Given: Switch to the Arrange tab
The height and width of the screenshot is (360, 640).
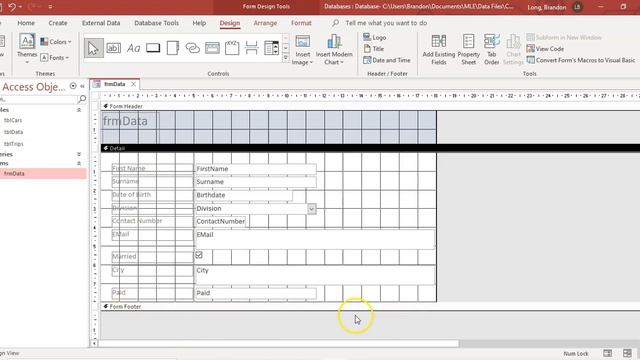Looking at the screenshot, I should [x=265, y=23].
